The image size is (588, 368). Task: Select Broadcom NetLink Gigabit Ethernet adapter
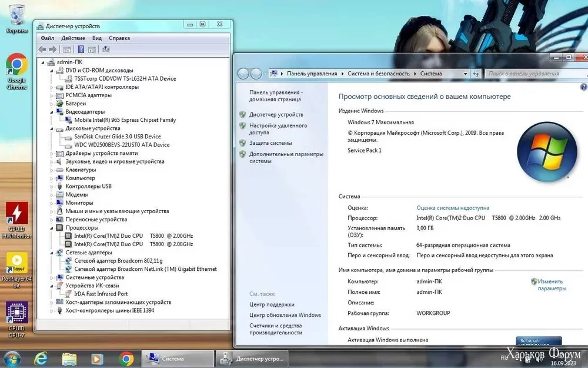pyautogui.click(x=145, y=269)
